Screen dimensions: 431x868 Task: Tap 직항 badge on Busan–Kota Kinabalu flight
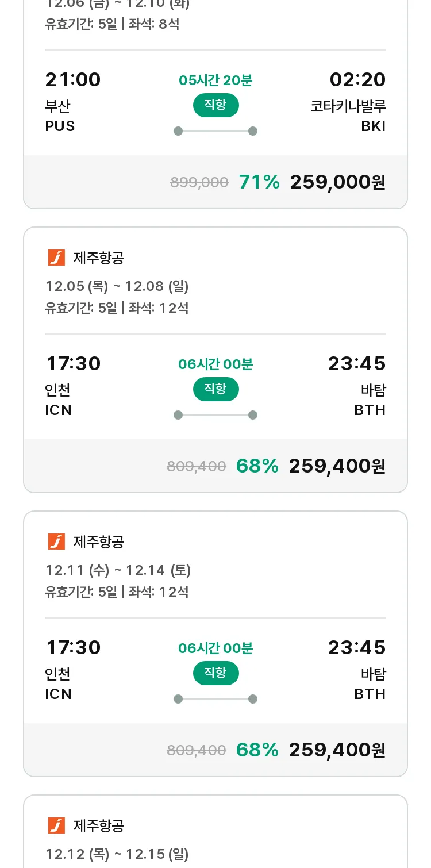tap(215, 105)
